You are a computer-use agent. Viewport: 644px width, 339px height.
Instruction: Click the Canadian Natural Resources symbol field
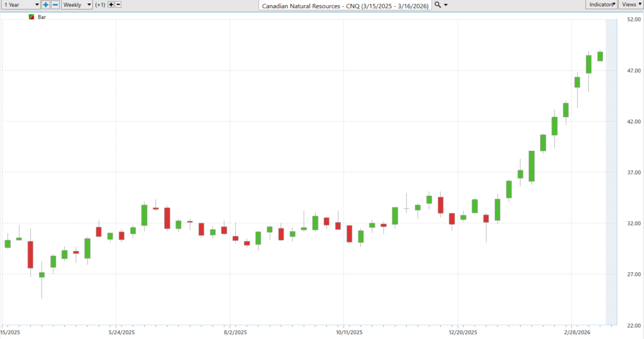(x=345, y=5)
